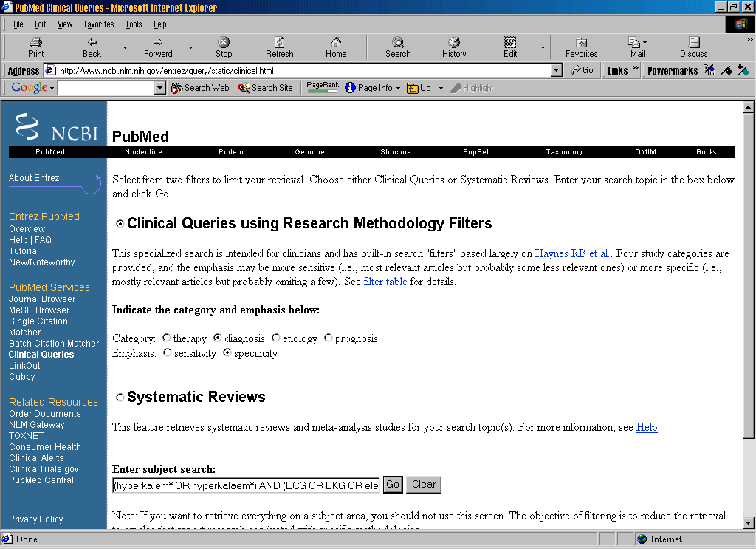
Task: Click the Powermarks percent icon
Action: tap(743, 70)
